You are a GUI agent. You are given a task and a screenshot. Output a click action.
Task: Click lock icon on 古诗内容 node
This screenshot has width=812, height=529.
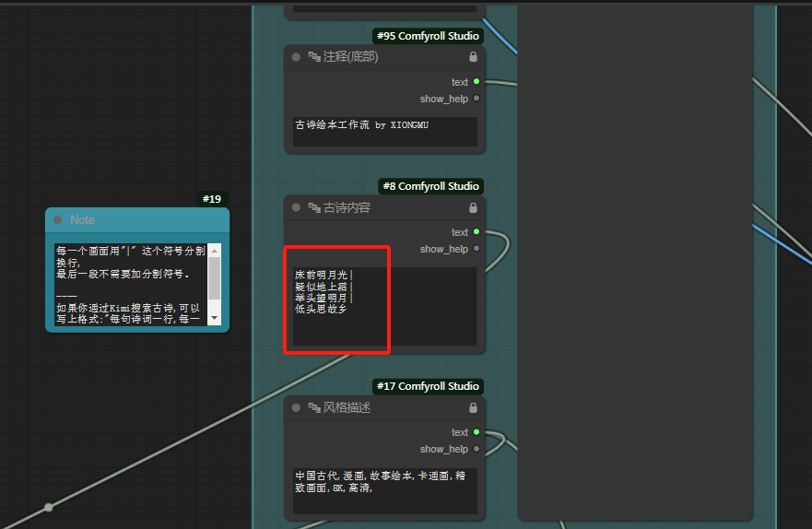click(473, 207)
